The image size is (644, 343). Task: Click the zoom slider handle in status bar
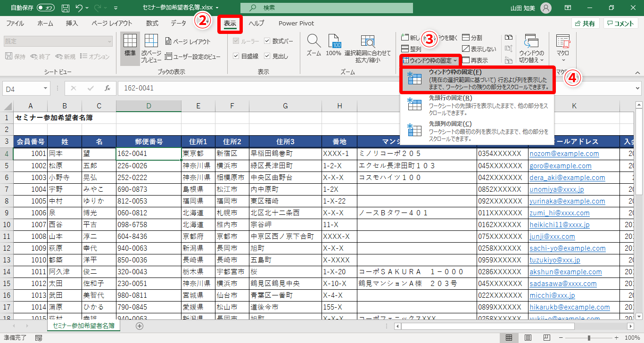(x=589, y=338)
